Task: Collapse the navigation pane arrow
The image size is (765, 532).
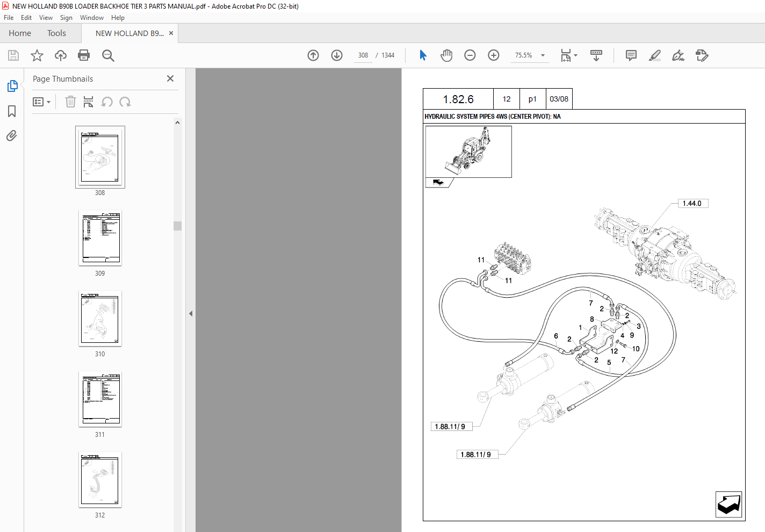Action: pyautogui.click(x=191, y=313)
